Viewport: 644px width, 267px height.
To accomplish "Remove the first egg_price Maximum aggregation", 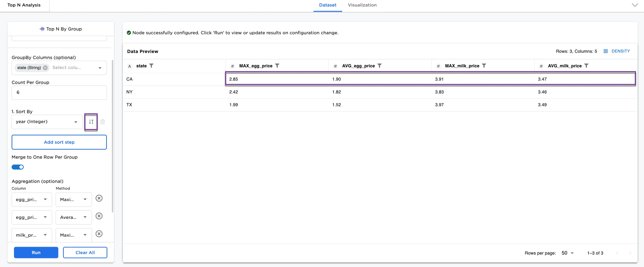I will (99, 198).
